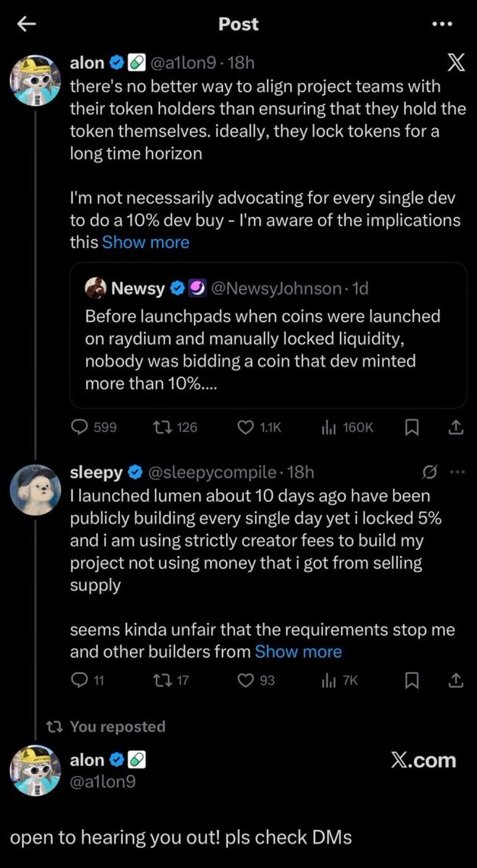Open sleepy's profile picture

tap(35, 490)
